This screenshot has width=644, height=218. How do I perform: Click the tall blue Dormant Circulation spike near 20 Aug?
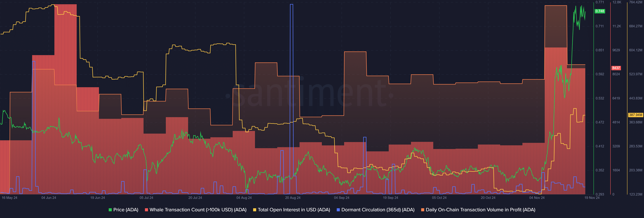[292, 75]
